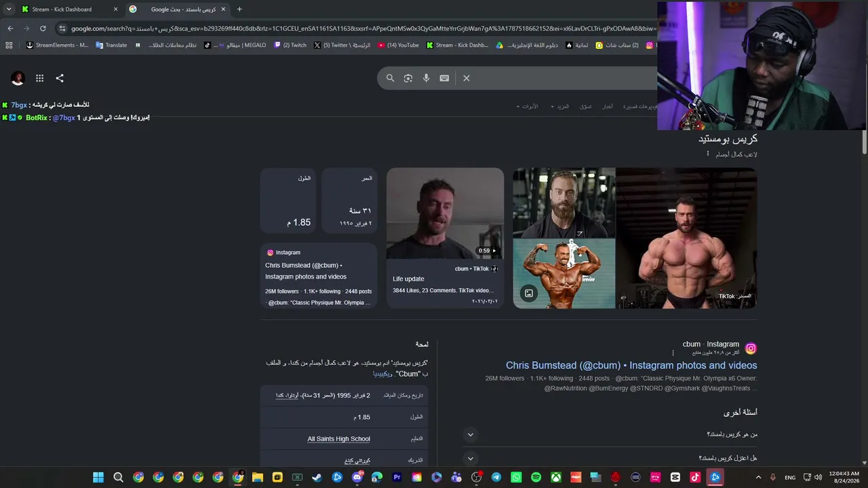Close the Stream - Kick Dashboard tab
This screenshot has height=488, width=868.
point(115,9)
